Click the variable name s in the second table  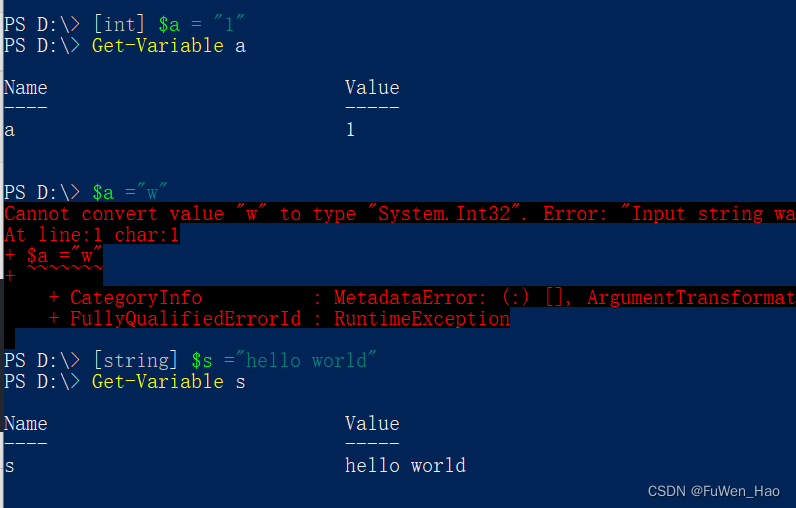[x=9, y=466]
